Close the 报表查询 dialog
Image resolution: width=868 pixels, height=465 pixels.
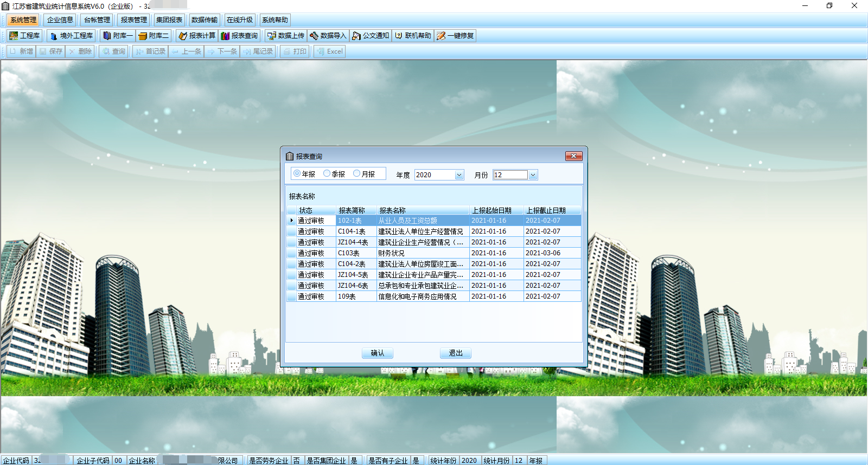(573, 156)
